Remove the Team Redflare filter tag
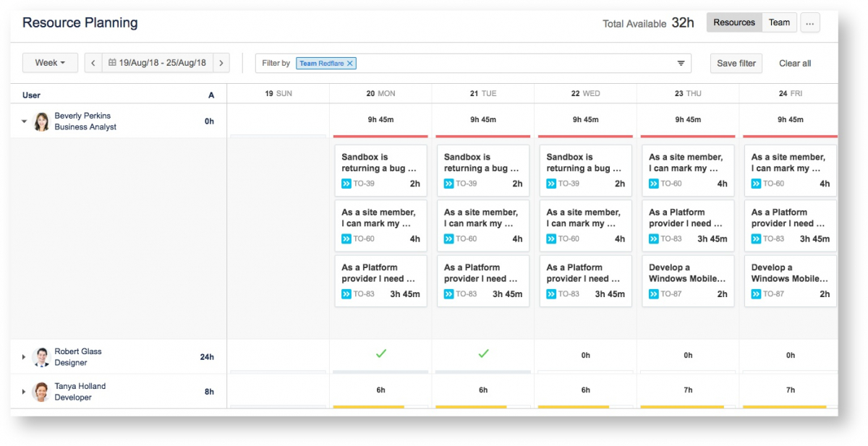The height and width of the screenshot is (446, 868). pyautogui.click(x=350, y=64)
